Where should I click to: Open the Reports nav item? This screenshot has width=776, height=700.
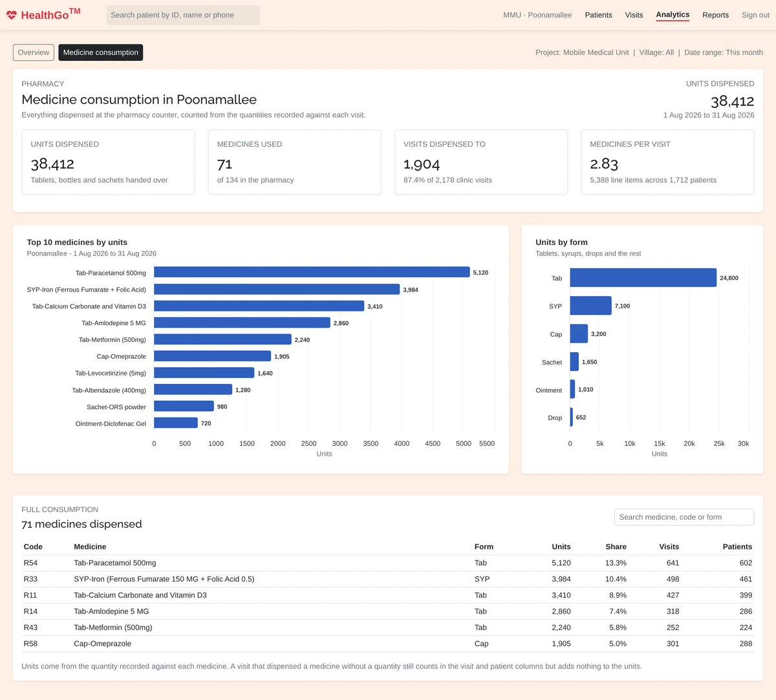715,15
